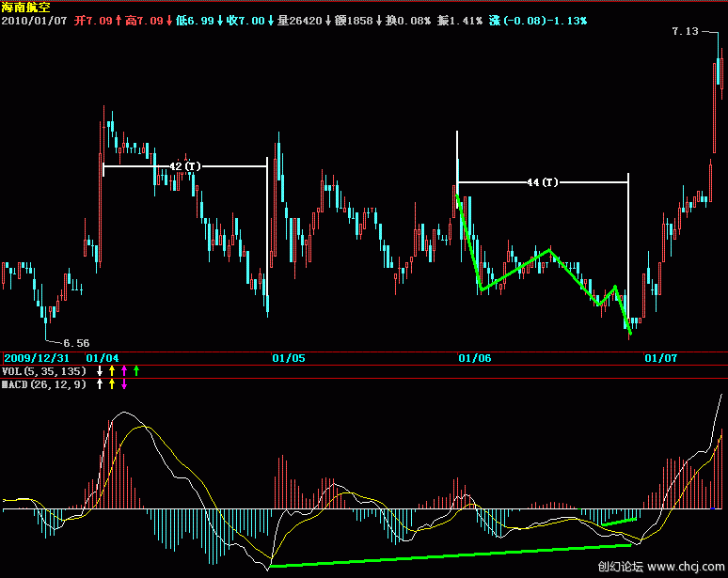The image size is (728, 578).
Task: Select the 01/07 date marker on time axis
Action: pyautogui.click(x=660, y=358)
